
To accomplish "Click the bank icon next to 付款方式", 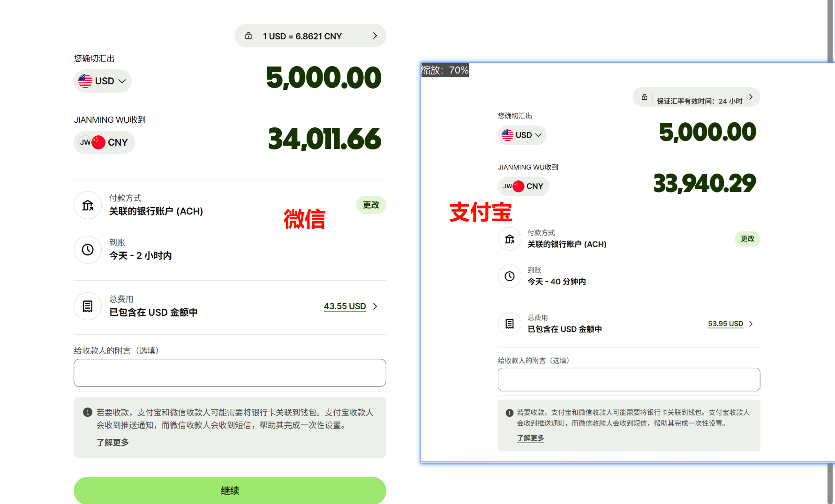I will pos(88,205).
